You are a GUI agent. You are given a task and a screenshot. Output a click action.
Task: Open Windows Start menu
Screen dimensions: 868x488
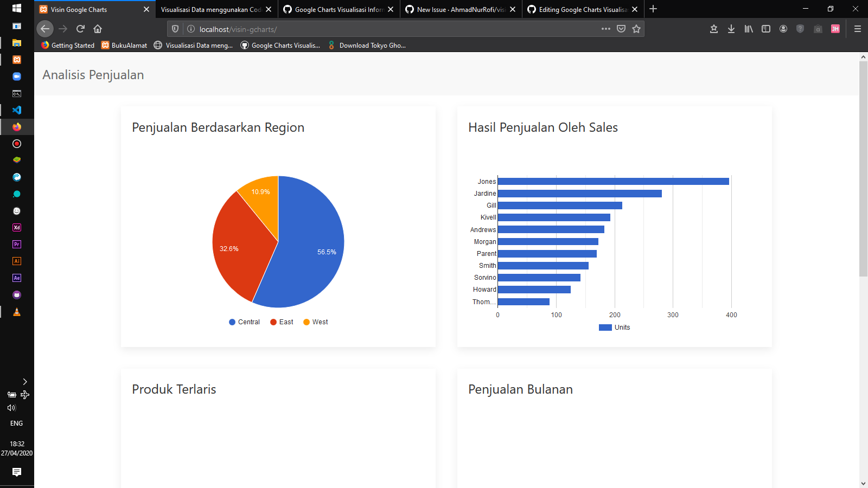(17, 9)
